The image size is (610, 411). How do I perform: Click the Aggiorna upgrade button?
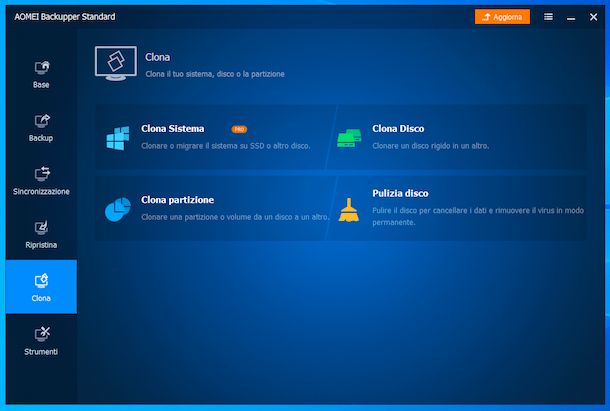(x=502, y=17)
